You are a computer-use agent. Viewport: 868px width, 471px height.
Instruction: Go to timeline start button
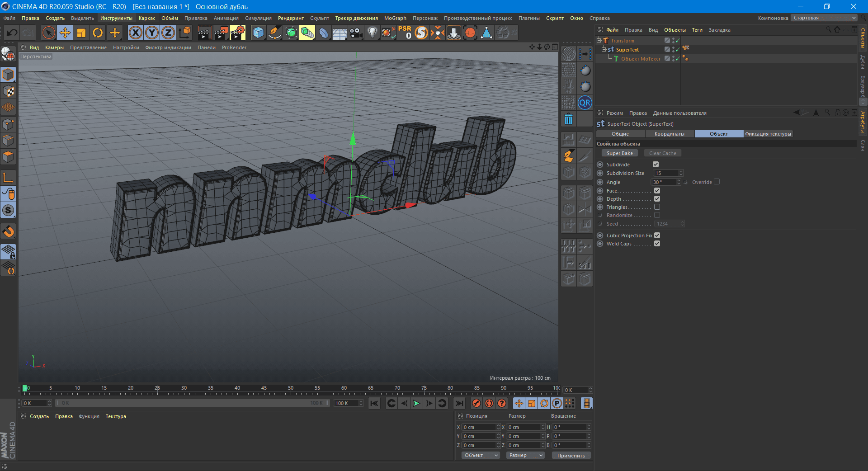[x=374, y=403]
